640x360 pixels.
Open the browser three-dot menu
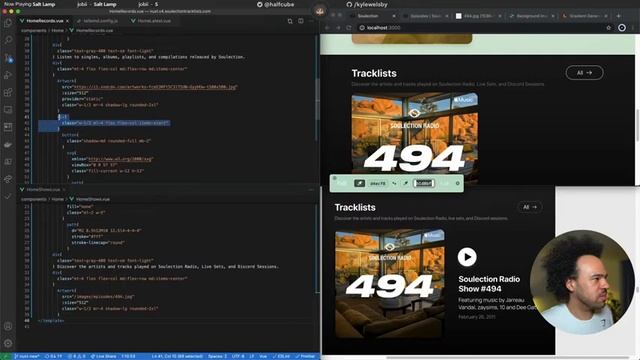click(633, 28)
